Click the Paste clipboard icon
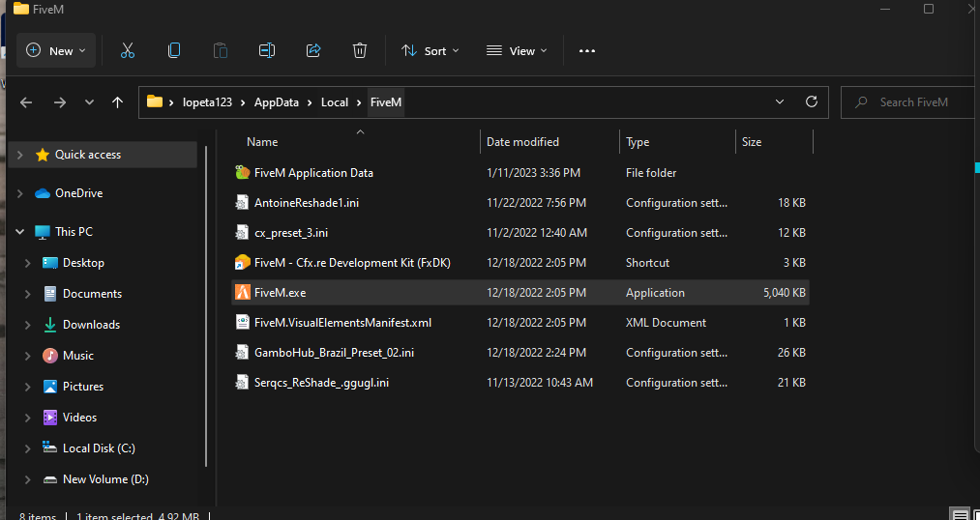Viewport: 980px width, 520px height. 221,50
